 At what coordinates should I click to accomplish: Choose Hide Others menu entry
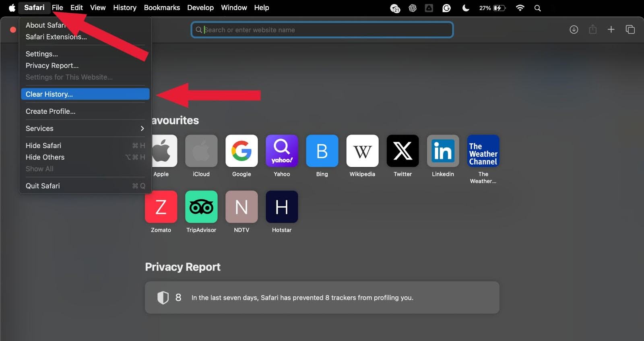(85, 157)
